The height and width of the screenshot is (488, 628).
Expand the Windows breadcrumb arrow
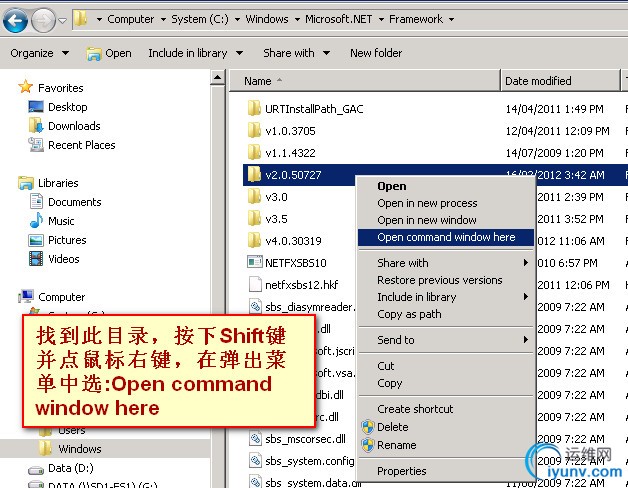pyautogui.click(x=297, y=19)
